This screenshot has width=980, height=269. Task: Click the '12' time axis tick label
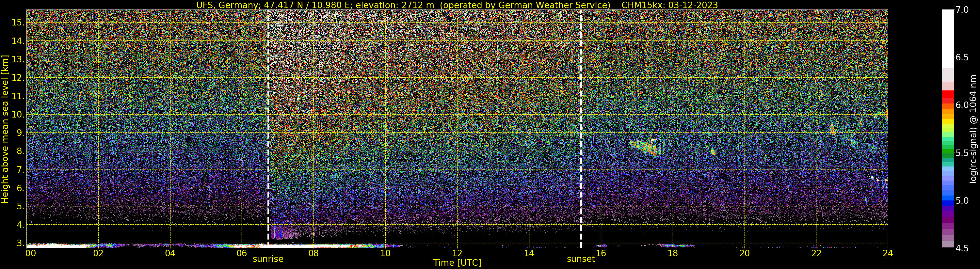pos(457,253)
